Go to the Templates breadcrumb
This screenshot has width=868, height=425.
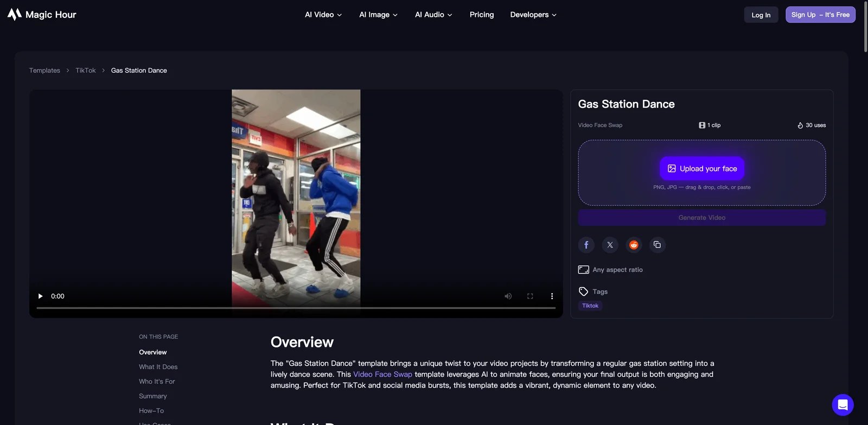pos(44,71)
